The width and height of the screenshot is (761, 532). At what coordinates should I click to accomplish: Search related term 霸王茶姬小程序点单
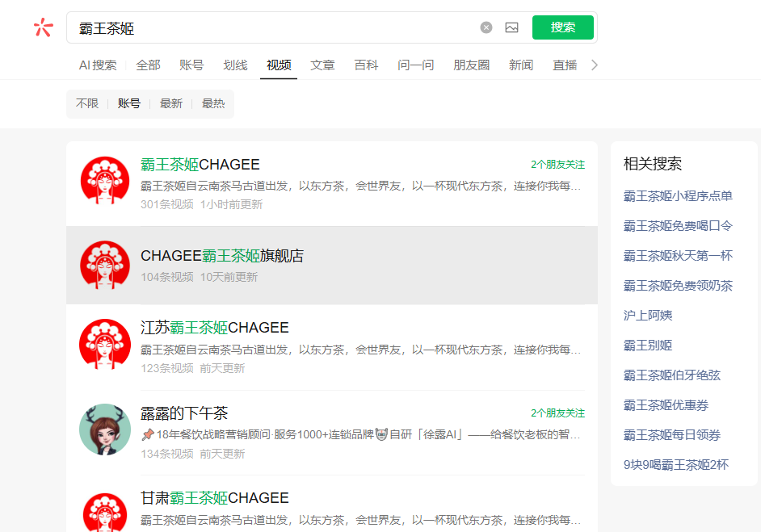[x=678, y=196]
